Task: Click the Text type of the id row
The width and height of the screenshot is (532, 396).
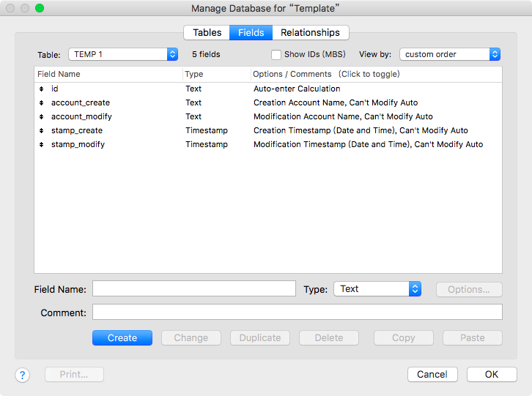Action: [x=193, y=89]
